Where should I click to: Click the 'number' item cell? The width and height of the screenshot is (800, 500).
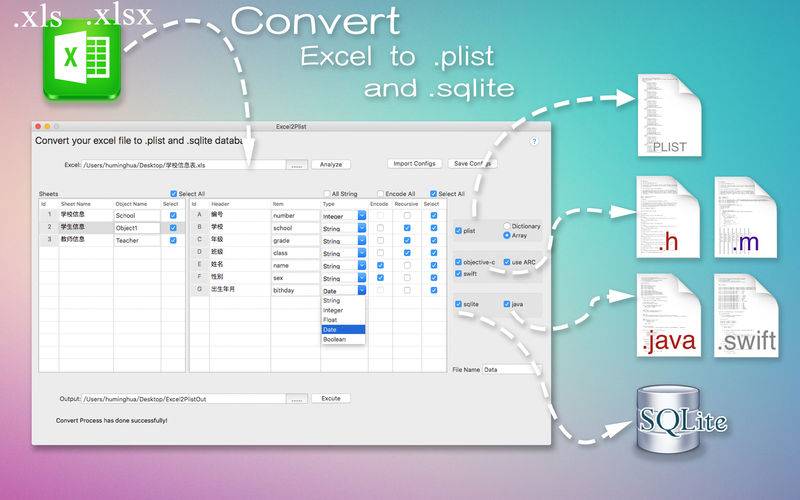pyautogui.click(x=295, y=215)
